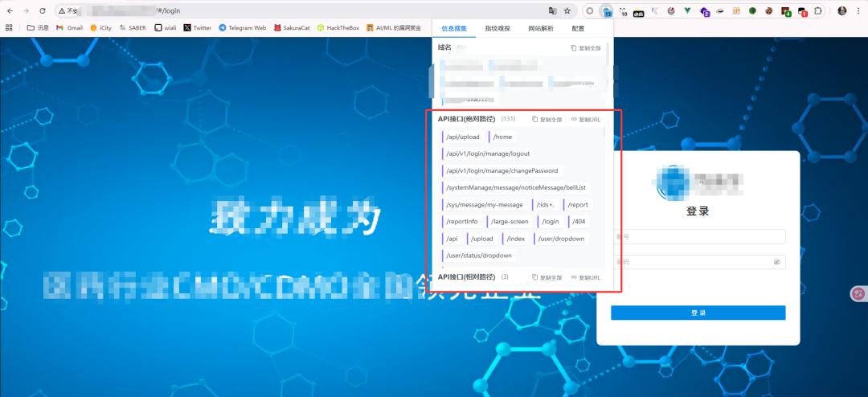Select the /api/upload path entry
Screen dimensions: 868x397
coord(463,137)
